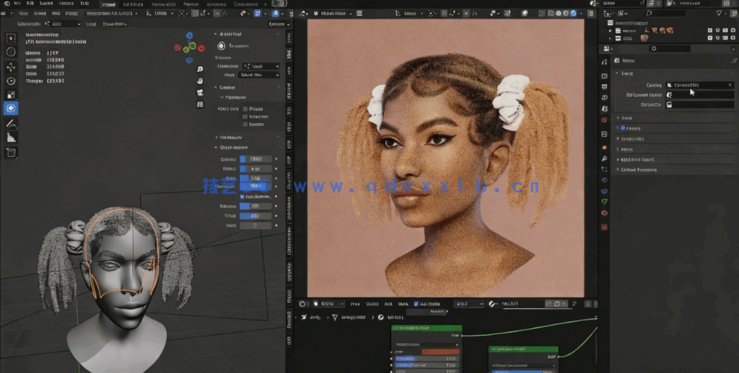Image resolution: width=739 pixels, height=373 pixels.
Task: Open the outliner filter funnel
Action: click(x=719, y=14)
